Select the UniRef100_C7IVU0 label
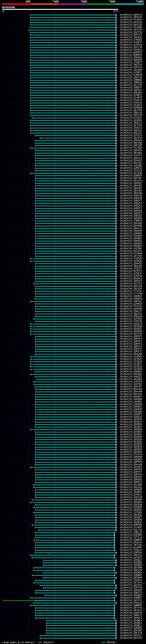 coord(131,291)
